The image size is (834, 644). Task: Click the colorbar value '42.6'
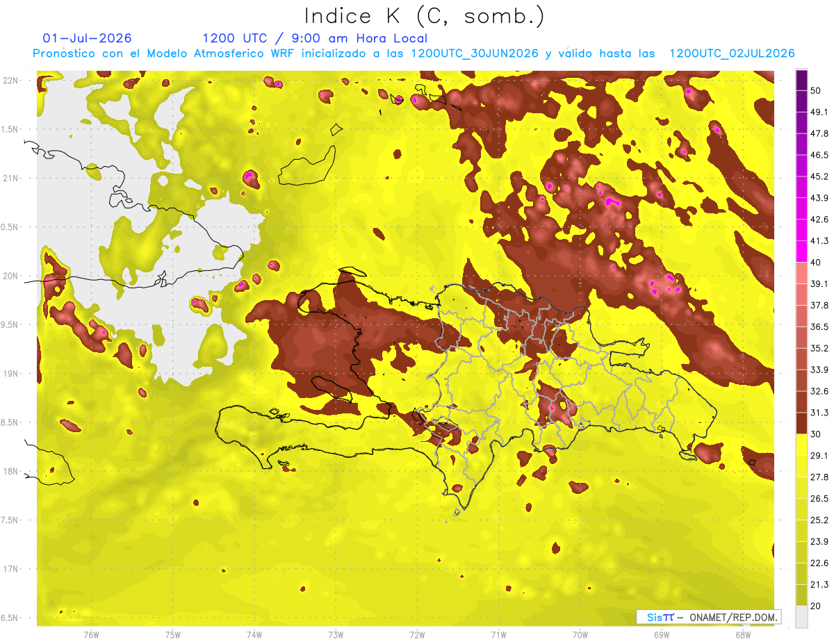[x=819, y=220]
